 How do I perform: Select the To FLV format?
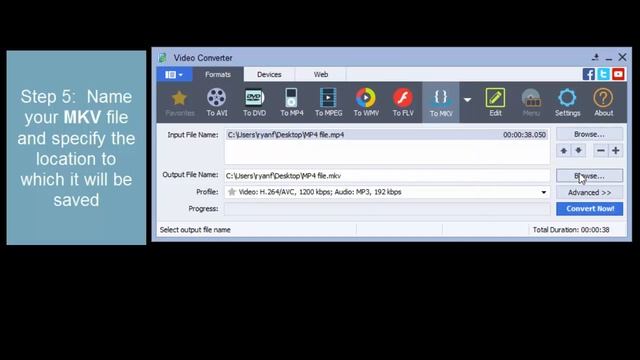click(x=403, y=103)
